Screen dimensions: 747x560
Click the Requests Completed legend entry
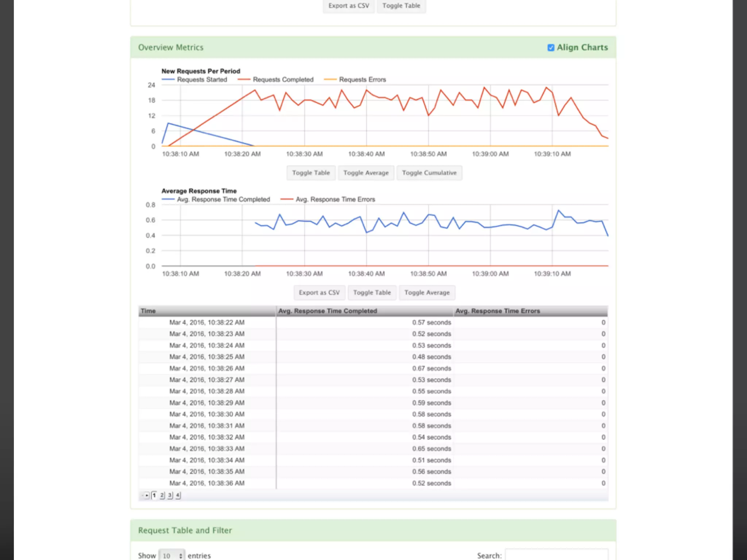pos(283,79)
